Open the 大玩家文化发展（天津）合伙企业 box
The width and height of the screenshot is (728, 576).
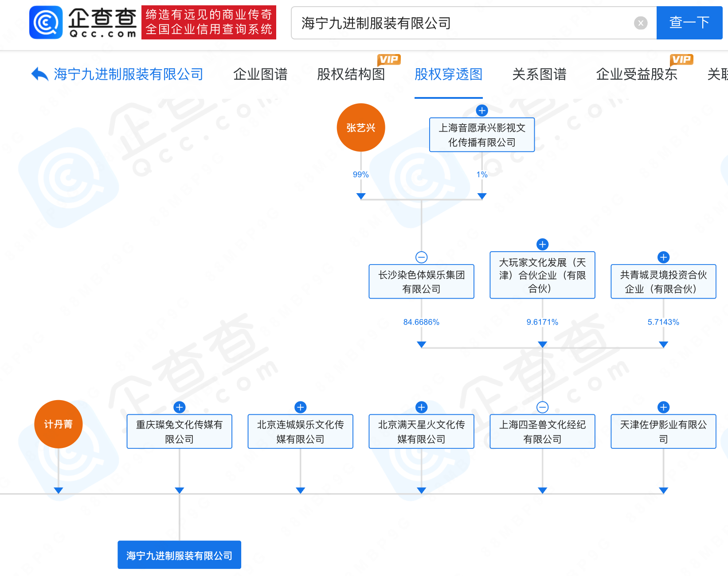coord(542,275)
